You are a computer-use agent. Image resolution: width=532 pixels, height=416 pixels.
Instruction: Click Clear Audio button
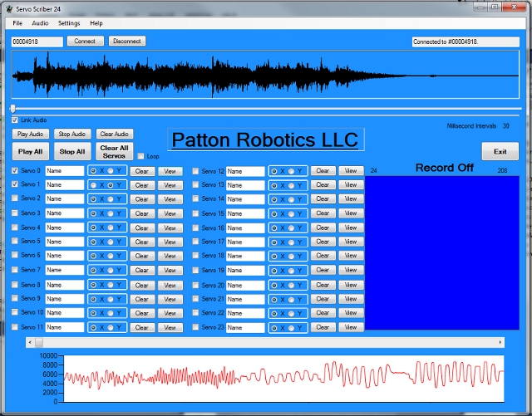click(x=115, y=134)
